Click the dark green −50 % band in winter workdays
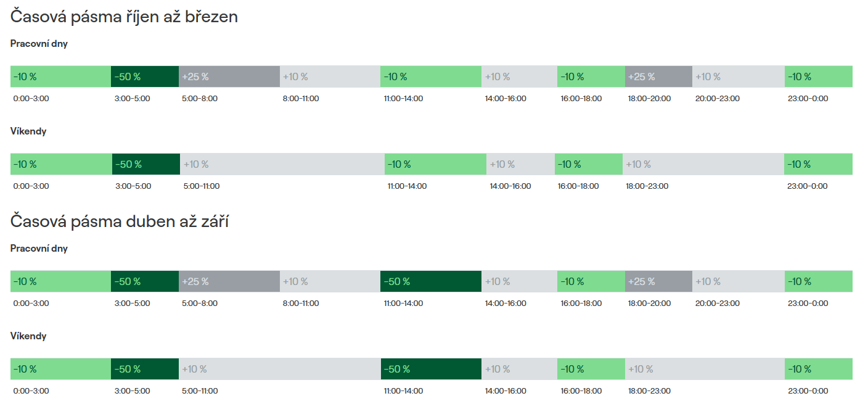Image resolution: width=868 pixels, height=409 pixels. point(144,76)
